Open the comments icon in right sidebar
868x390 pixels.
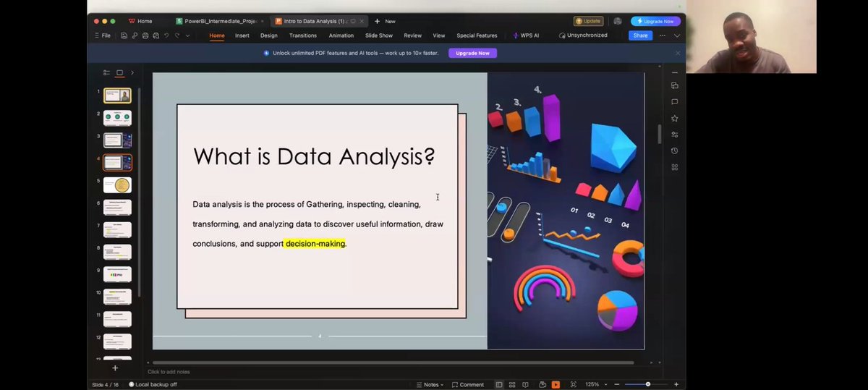[x=675, y=102]
